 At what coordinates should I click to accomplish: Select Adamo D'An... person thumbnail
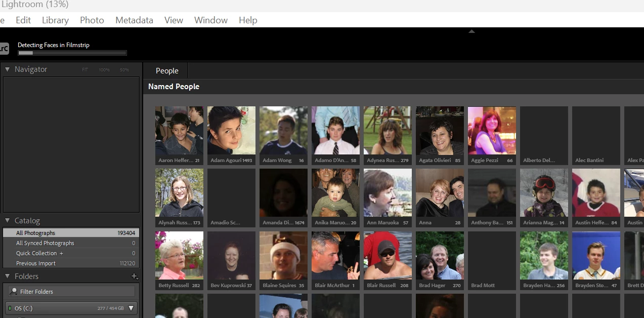coord(335,130)
